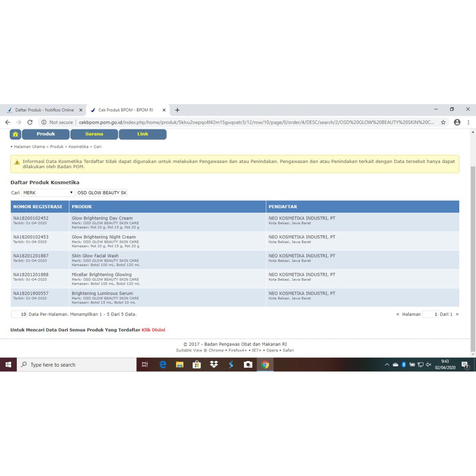
Task: Click the browser forward arrow
Action: click(x=19, y=122)
